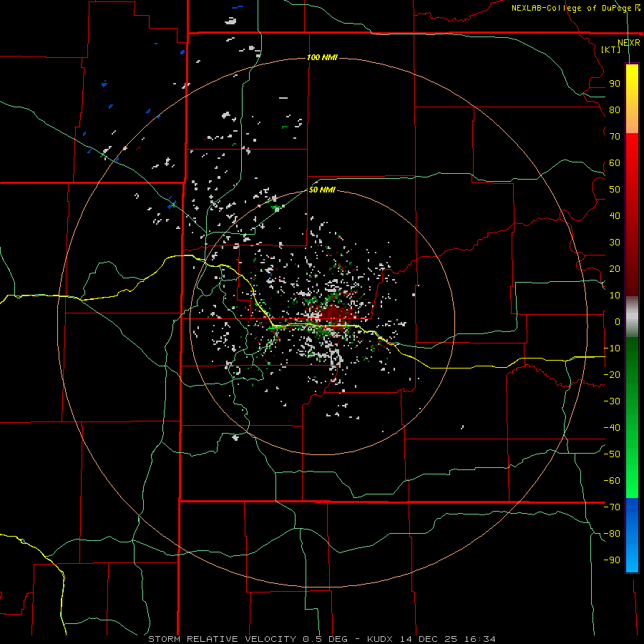
Task: Click the STORM RELATIVE VELOCITY 0.5 DEG caption
Action: coord(248,639)
